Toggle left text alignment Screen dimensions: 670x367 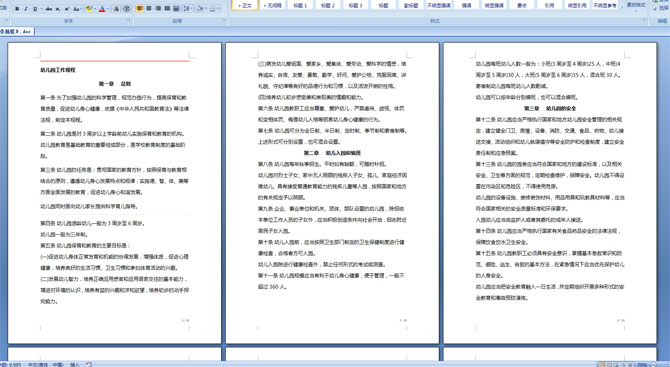click(x=140, y=8)
